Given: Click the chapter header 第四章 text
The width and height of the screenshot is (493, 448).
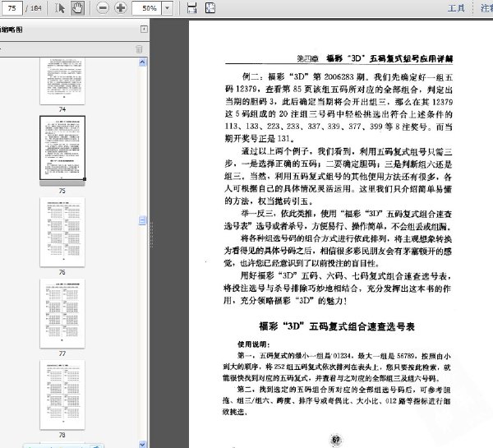Looking at the screenshot, I should (x=307, y=58).
